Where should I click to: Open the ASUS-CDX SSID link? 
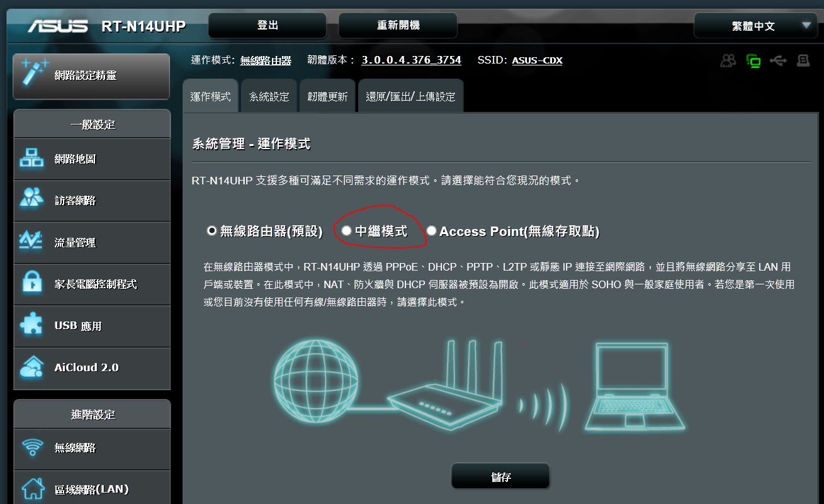(537, 60)
